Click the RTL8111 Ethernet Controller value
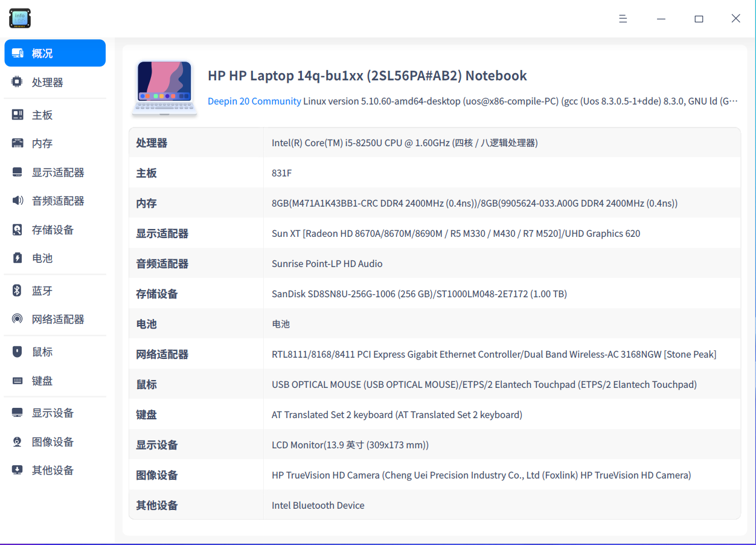 494,354
